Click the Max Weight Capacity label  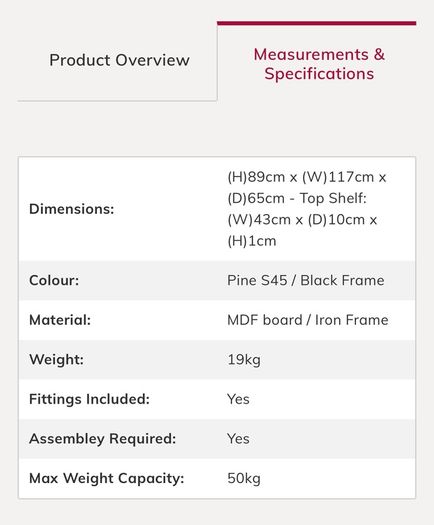(x=107, y=478)
